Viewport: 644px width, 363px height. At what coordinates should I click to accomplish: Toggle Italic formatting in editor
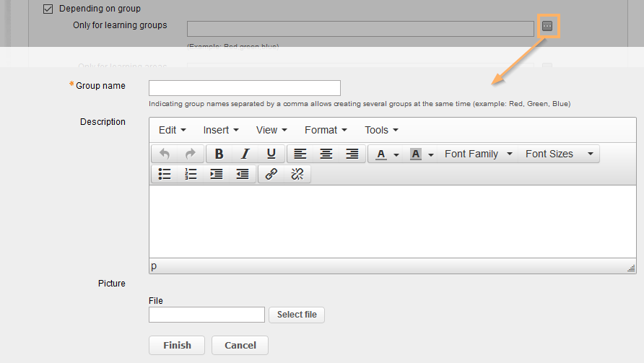point(245,154)
